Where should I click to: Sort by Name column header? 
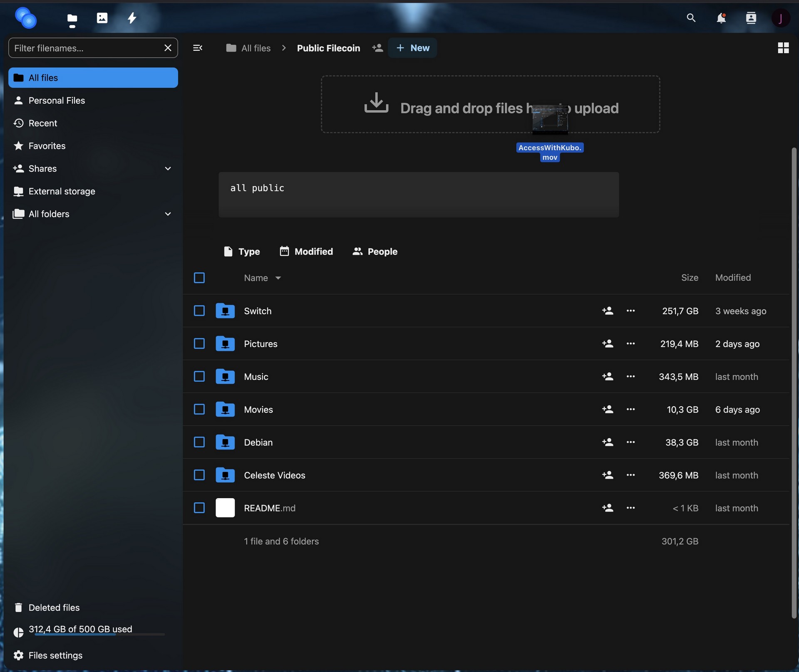point(262,278)
